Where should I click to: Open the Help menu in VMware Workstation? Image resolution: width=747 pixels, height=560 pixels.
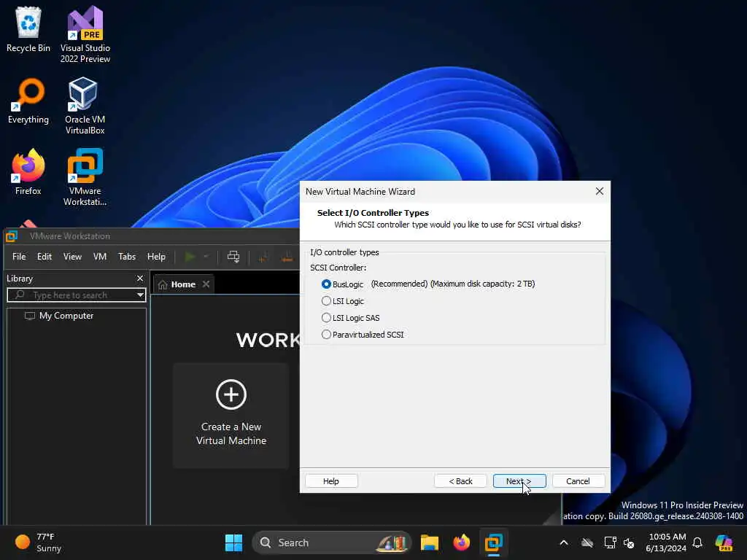pyautogui.click(x=156, y=257)
